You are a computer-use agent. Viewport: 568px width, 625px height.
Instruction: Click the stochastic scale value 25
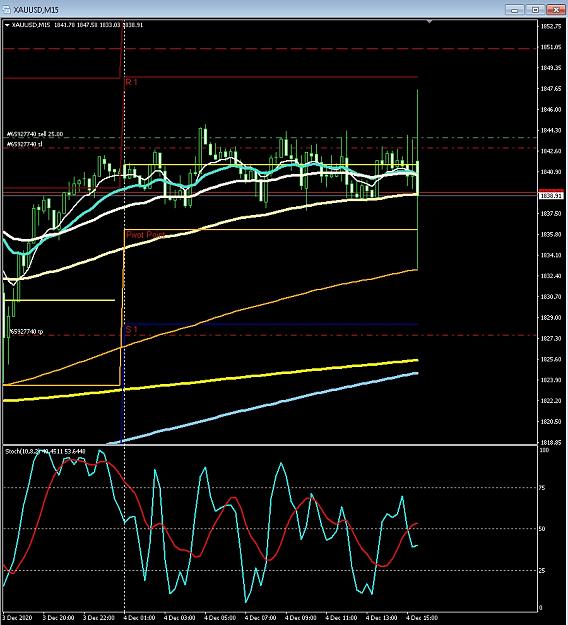pyautogui.click(x=542, y=570)
